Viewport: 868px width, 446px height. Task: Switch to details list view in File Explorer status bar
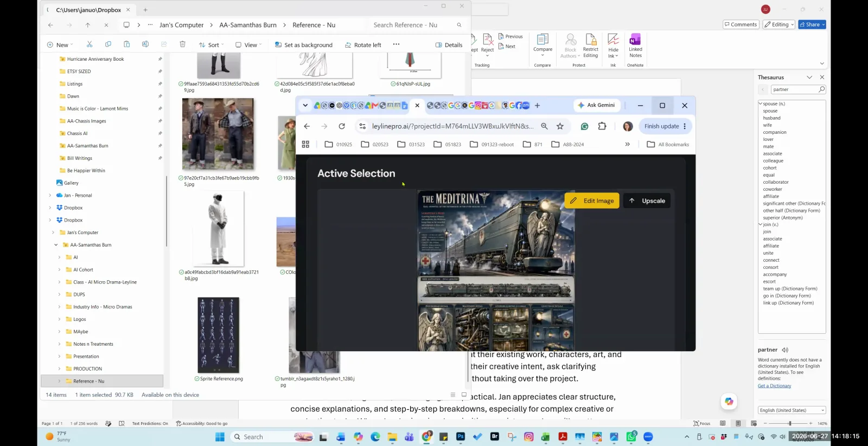click(452, 395)
